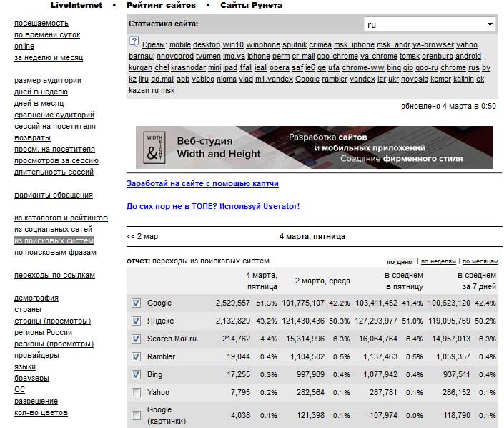This screenshot has height=428, width=504.
Task: Go to previous date '<< 2 мар'
Action: (142, 236)
